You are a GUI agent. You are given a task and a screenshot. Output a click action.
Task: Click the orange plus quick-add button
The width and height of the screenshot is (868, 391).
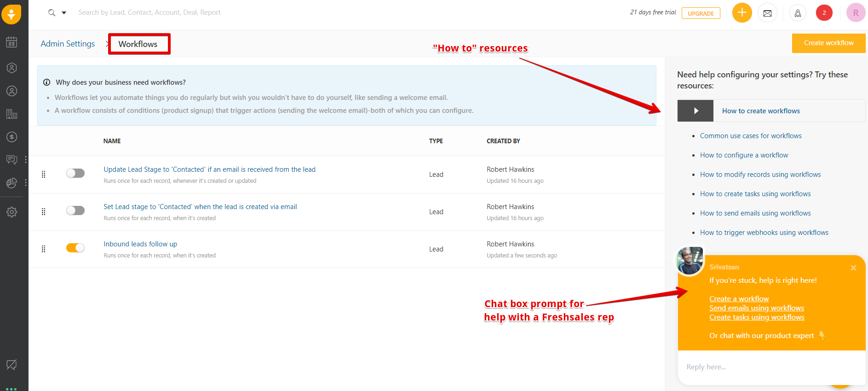742,13
